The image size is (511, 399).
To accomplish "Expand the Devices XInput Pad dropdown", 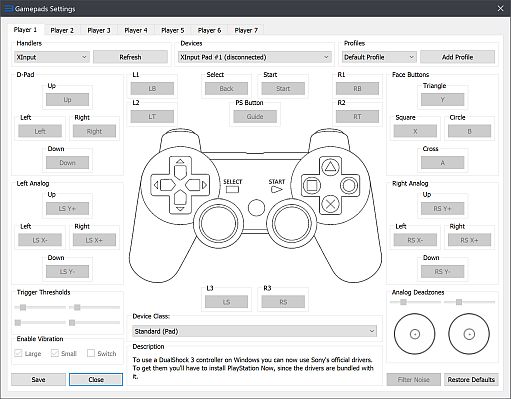I will pos(255,57).
